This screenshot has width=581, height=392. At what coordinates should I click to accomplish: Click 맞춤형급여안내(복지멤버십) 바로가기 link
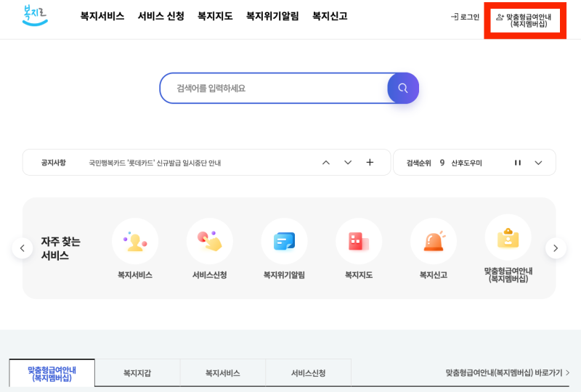point(508,372)
